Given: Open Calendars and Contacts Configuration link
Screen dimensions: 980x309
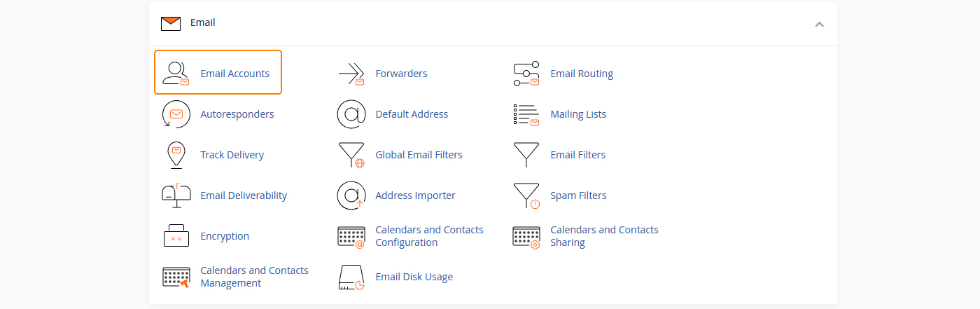Looking at the screenshot, I should point(429,236).
